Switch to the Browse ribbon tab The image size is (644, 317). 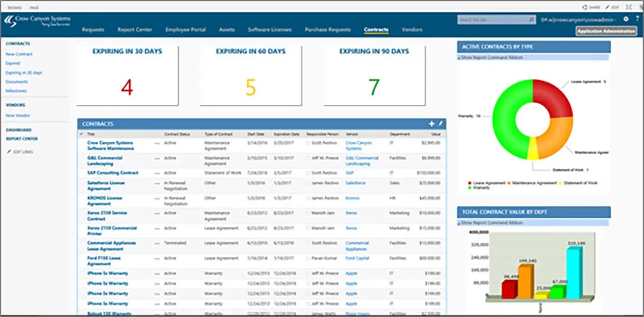point(14,7)
